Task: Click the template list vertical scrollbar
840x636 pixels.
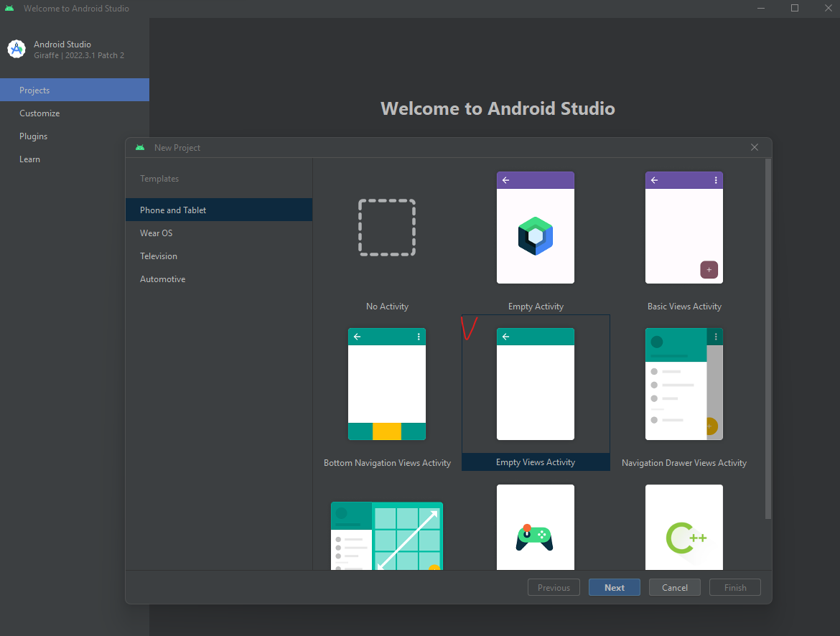Action: [x=768, y=339]
